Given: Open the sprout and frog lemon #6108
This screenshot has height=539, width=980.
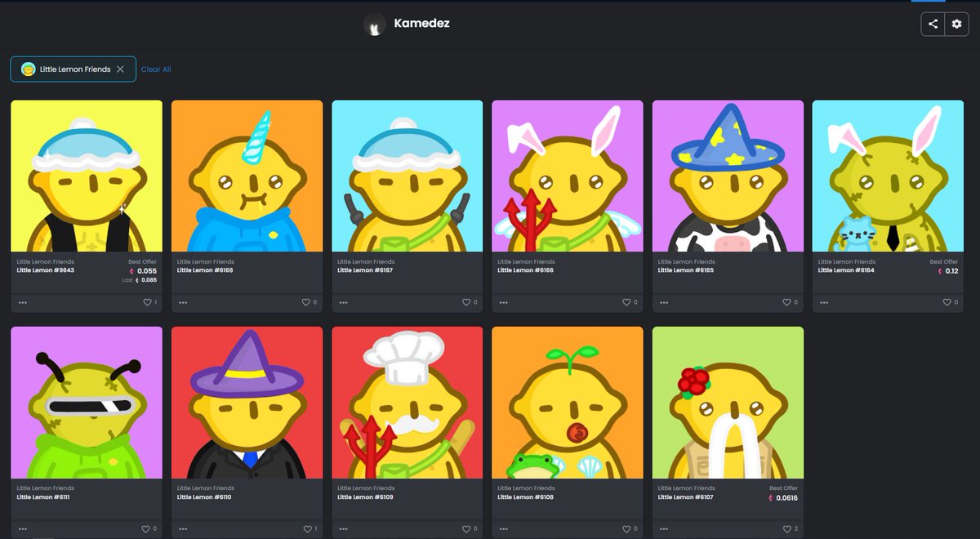Looking at the screenshot, I should pyautogui.click(x=567, y=402).
